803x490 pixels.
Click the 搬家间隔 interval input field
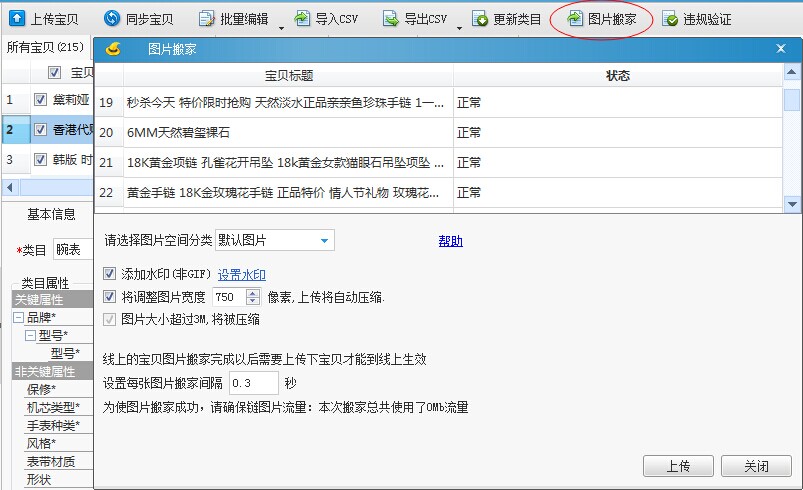[x=254, y=383]
